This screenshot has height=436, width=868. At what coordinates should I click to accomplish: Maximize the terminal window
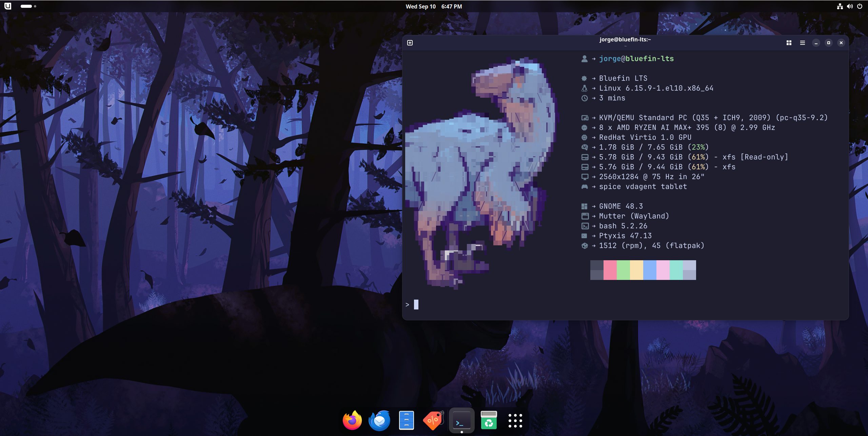pos(829,43)
